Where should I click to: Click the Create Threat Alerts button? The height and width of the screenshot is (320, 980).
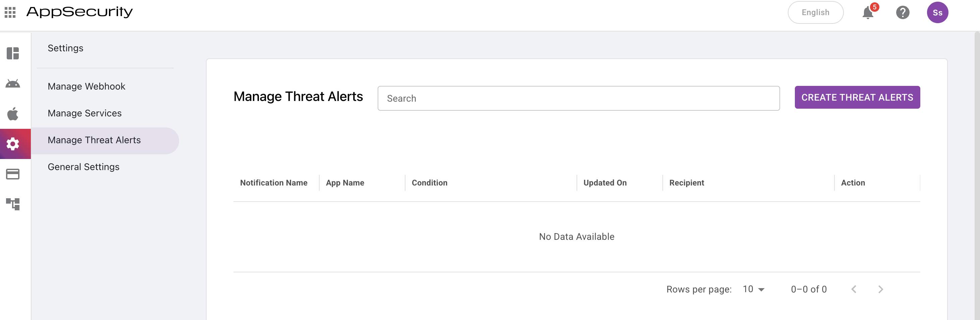click(x=857, y=97)
